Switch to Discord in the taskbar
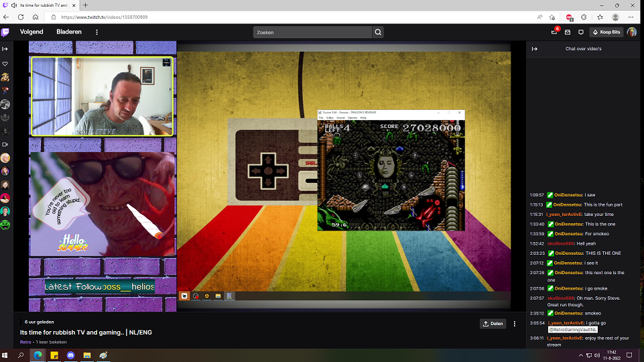The width and height of the screenshot is (644, 362). 70,355
